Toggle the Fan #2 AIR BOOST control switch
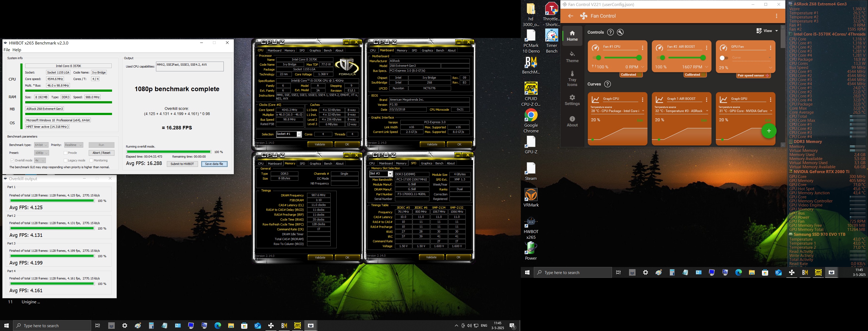Image resolution: width=868 pixels, height=331 pixels. [661, 58]
